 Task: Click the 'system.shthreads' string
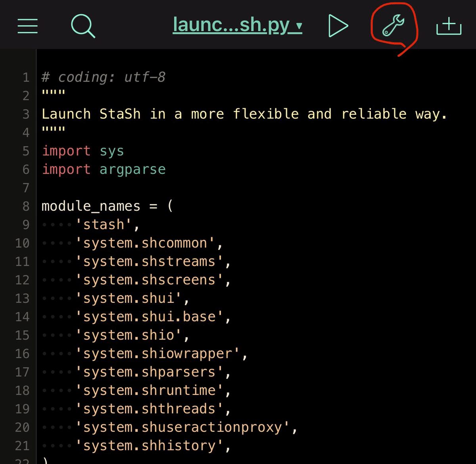tap(149, 409)
